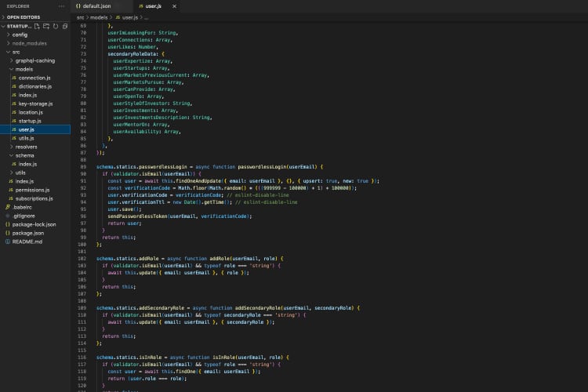This screenshot has height=392, width=588.
Task: Expand the resolvers folder
Action: pyautogui.click(x=26, y=147)
